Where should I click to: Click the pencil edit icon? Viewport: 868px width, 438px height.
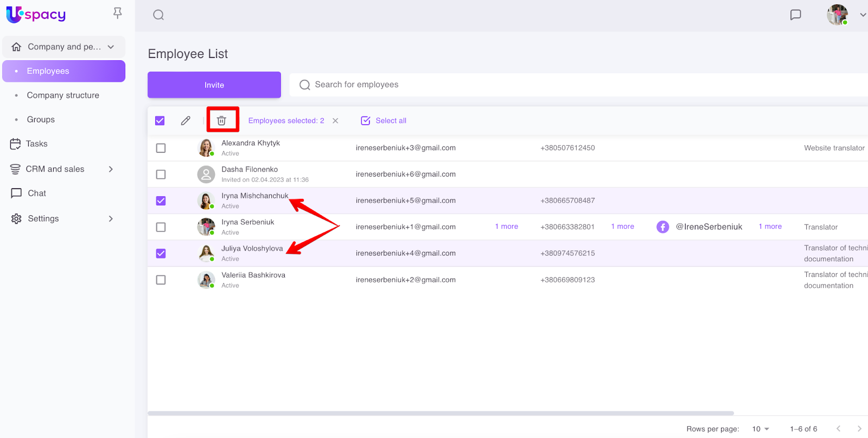[x=186, y=120]
